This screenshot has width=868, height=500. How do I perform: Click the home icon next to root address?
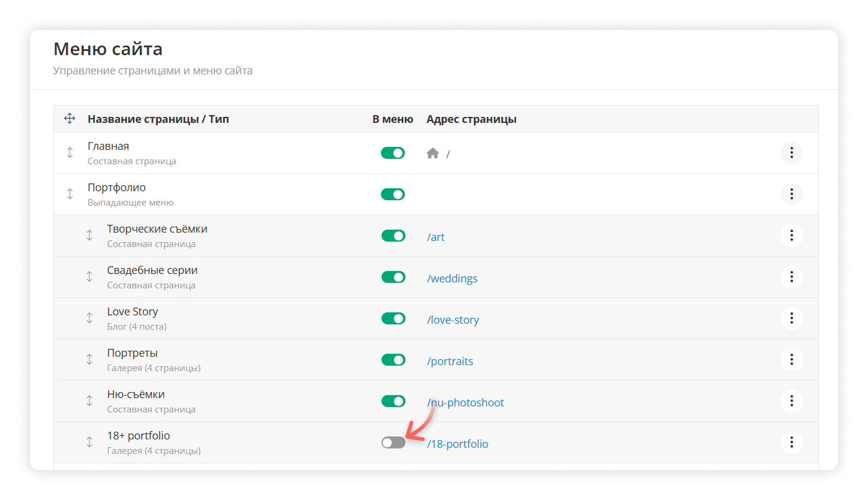pos(433,153)
